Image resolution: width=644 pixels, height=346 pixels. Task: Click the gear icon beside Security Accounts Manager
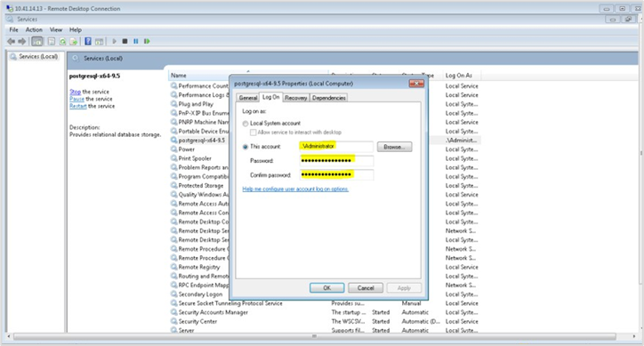tap(174, 312)
